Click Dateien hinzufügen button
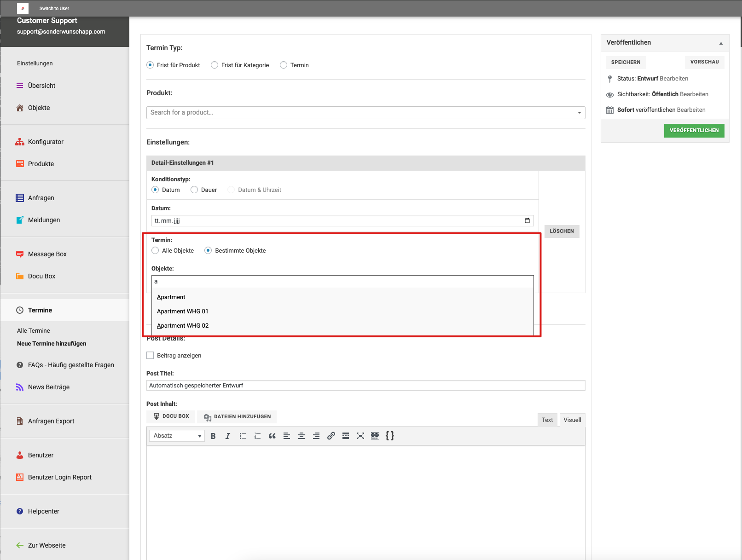 click(237, 416)
